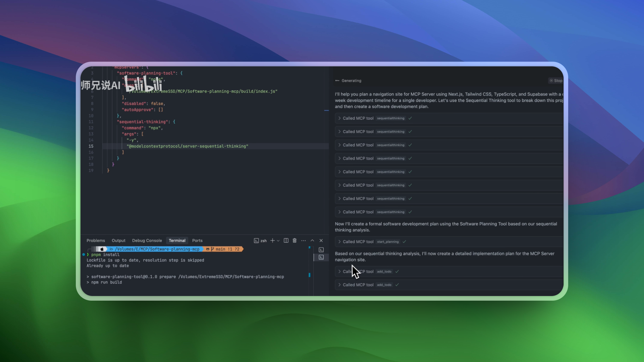Open the Debug Console tab
The width and height of the screenshot is (644, 362).
[x=147, y=241]
